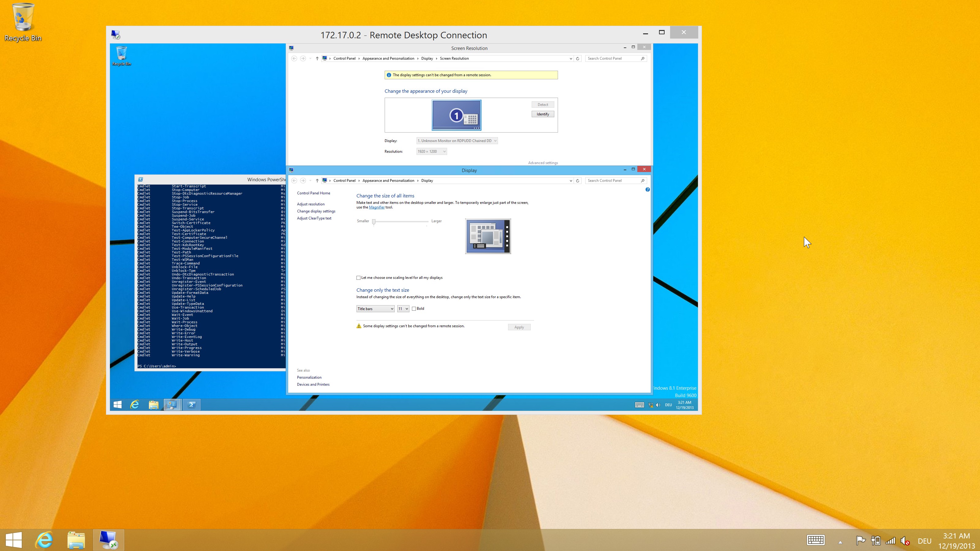Enable one scaling level for all displays

(x=358, y=278)
